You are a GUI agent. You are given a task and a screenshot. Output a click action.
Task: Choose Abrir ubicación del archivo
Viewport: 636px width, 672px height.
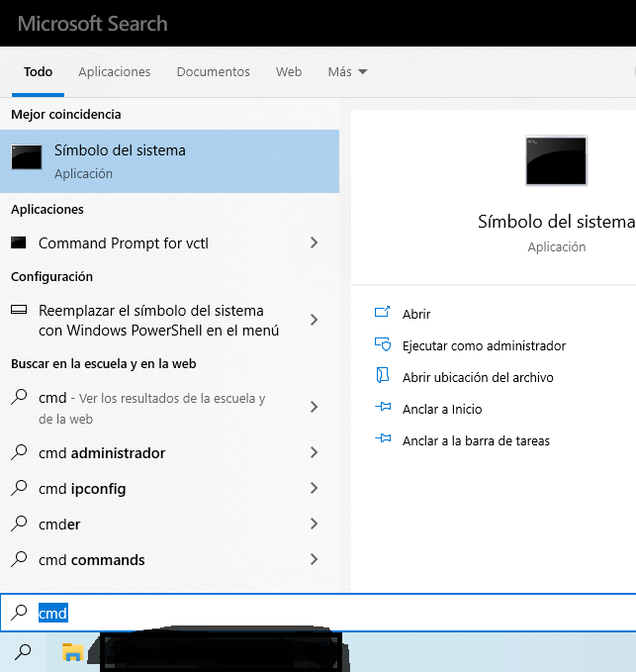pyautogui.click(x=478, y=378)
